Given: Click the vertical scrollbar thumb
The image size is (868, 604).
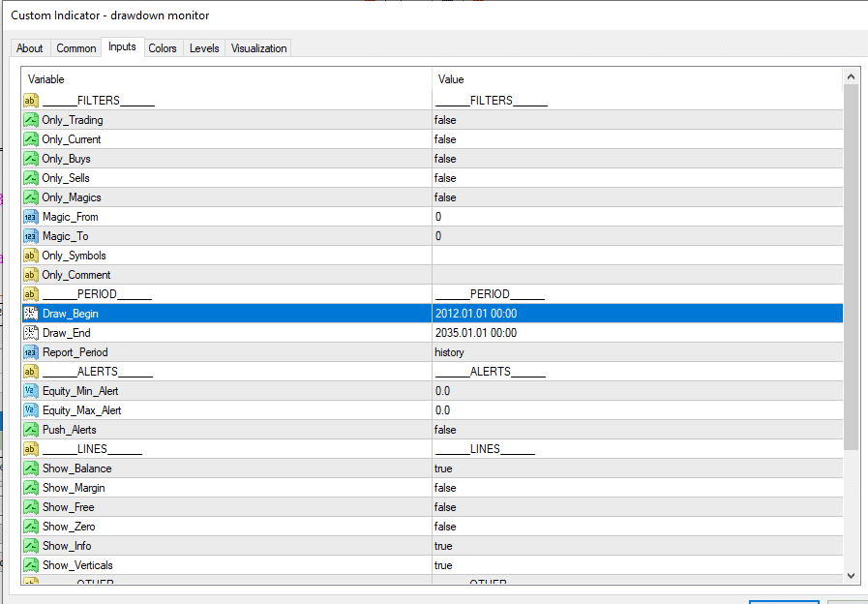Looking at the screenshot, I should 851,267.
